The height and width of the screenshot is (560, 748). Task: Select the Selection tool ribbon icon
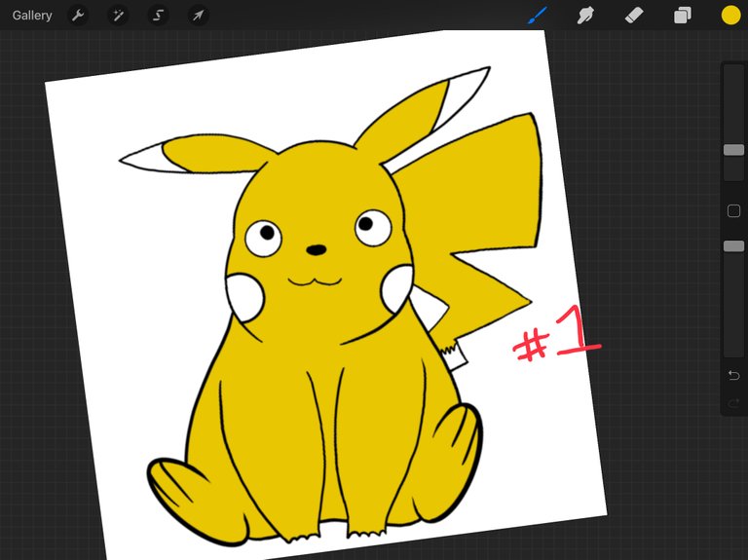[158, 16]
